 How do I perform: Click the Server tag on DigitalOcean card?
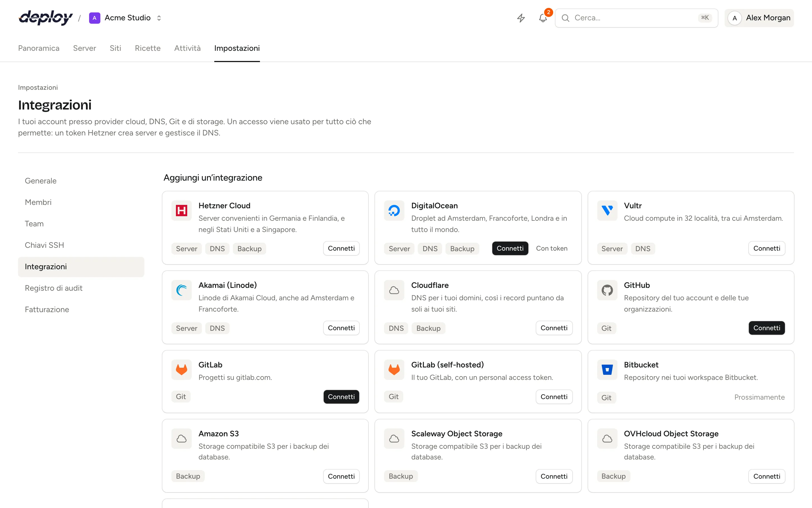pos(399,249)
